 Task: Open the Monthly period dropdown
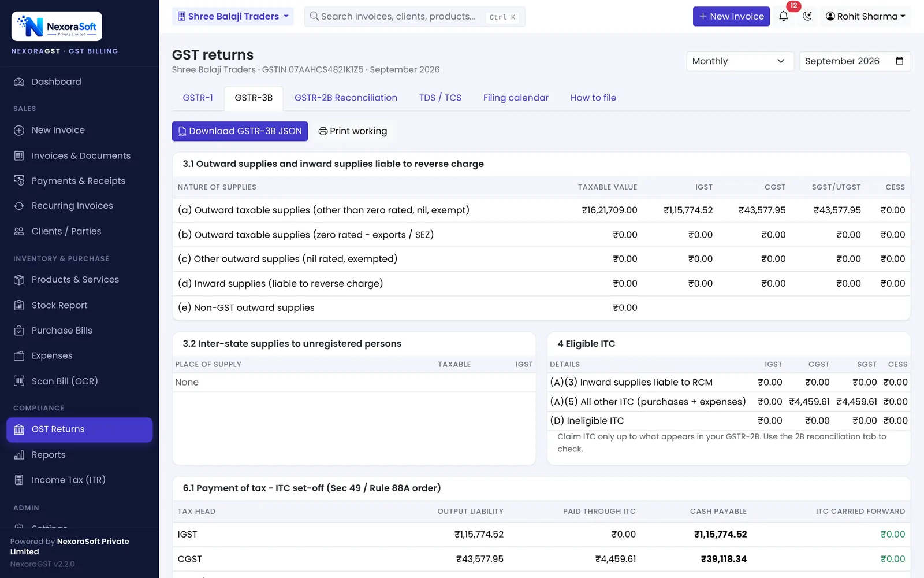(x=740, y=61)
